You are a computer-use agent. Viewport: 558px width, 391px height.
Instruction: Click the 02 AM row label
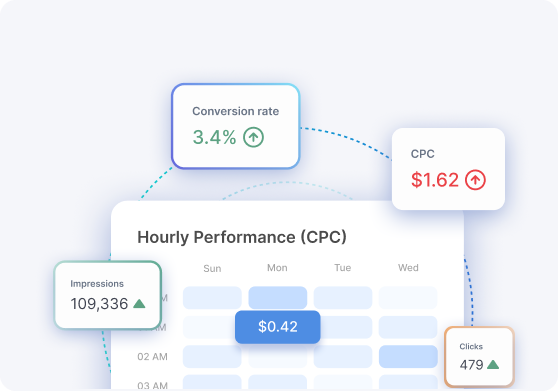coord(152,356)
